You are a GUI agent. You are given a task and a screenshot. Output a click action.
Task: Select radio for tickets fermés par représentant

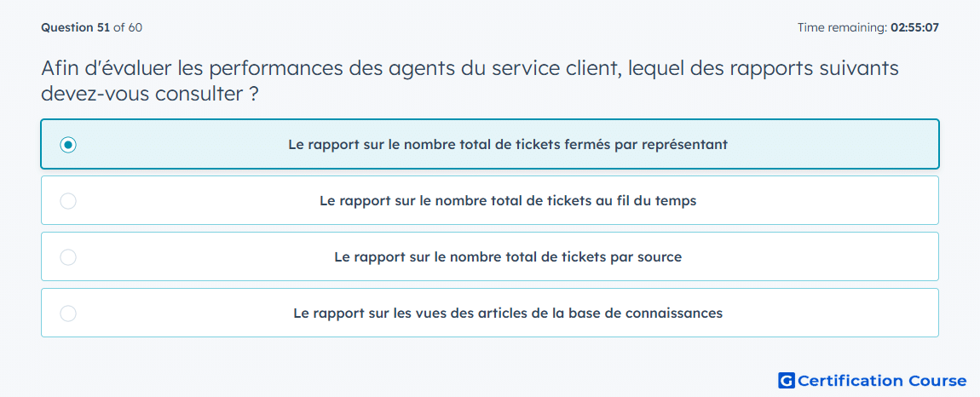[68, 145]
